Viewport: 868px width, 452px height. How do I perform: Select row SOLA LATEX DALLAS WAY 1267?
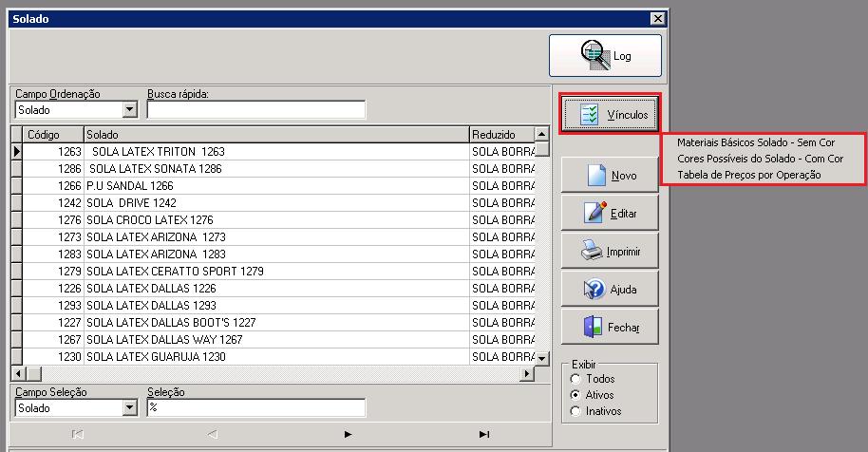tap(278, 340)
